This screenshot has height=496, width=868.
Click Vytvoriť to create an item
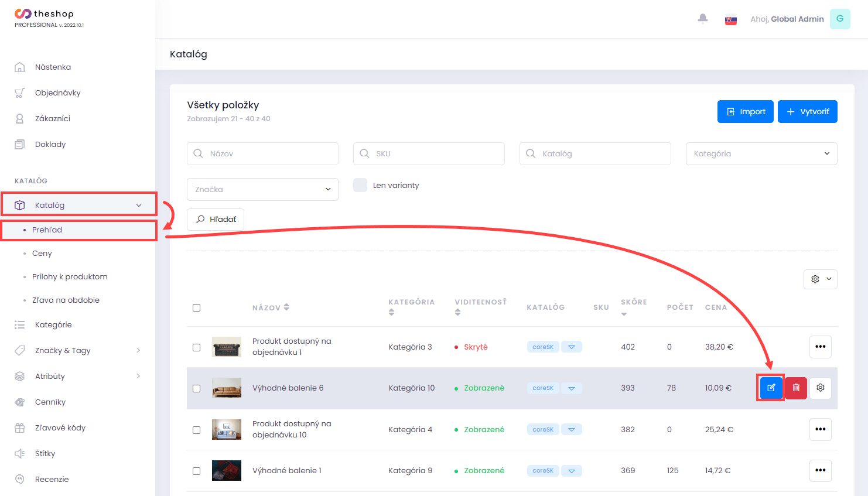coord(808,111)
